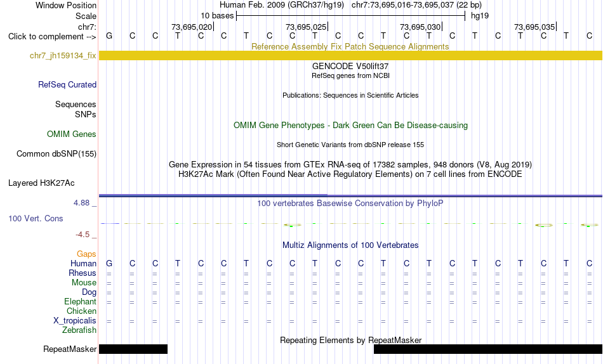Click the first base G in the sequence ruler
Viewport: 603px width, 364px height.
109,36
